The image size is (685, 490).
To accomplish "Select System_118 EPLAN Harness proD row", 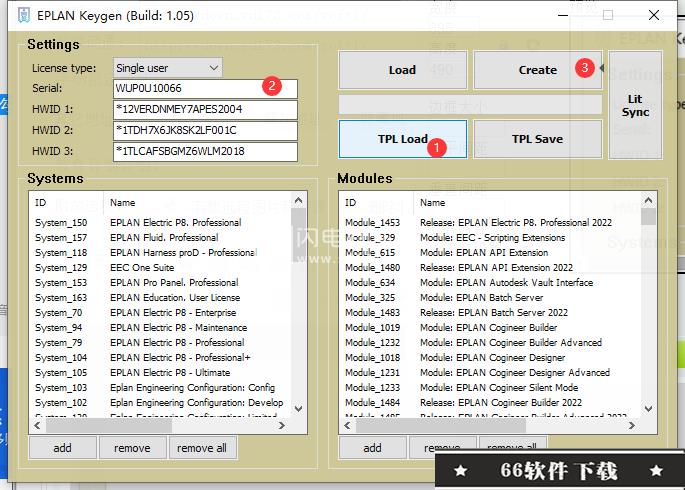I will (x=161, y=253).
